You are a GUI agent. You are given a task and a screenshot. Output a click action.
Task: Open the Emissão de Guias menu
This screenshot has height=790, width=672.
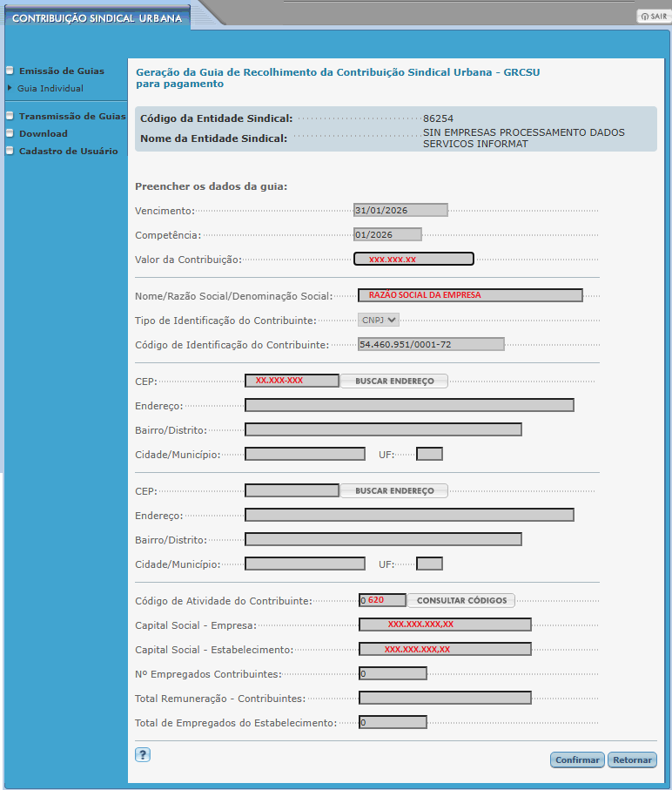61,71
